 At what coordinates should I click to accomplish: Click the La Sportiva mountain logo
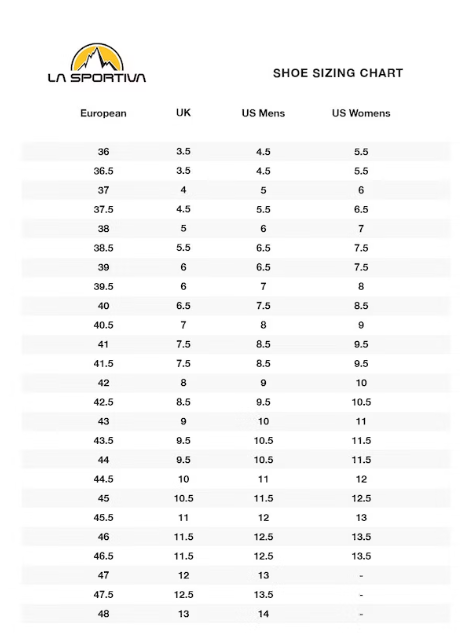pyautogui.click(x=97, y=57)
